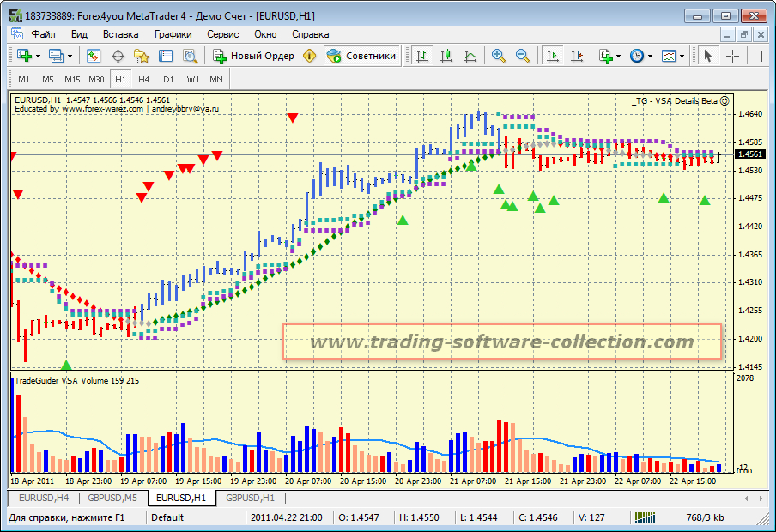Click the zoom in magnifier icon

point(498,56)
